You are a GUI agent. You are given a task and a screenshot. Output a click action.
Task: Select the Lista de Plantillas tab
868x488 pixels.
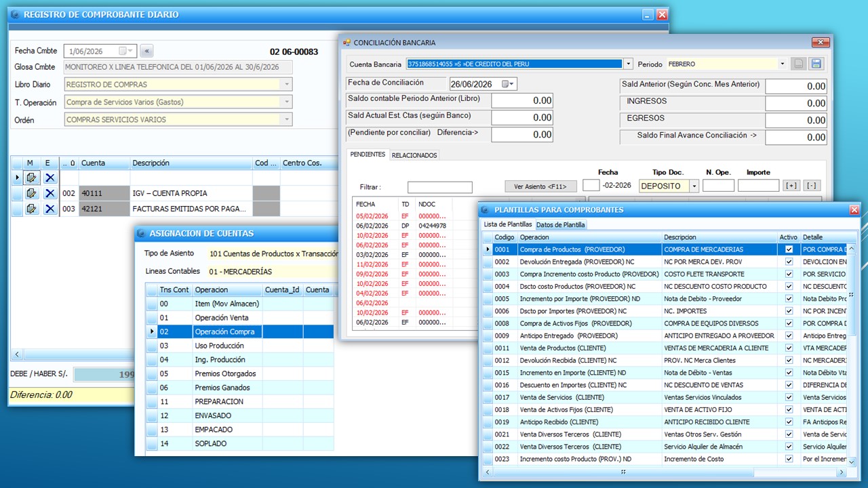[x=508, y=224]
